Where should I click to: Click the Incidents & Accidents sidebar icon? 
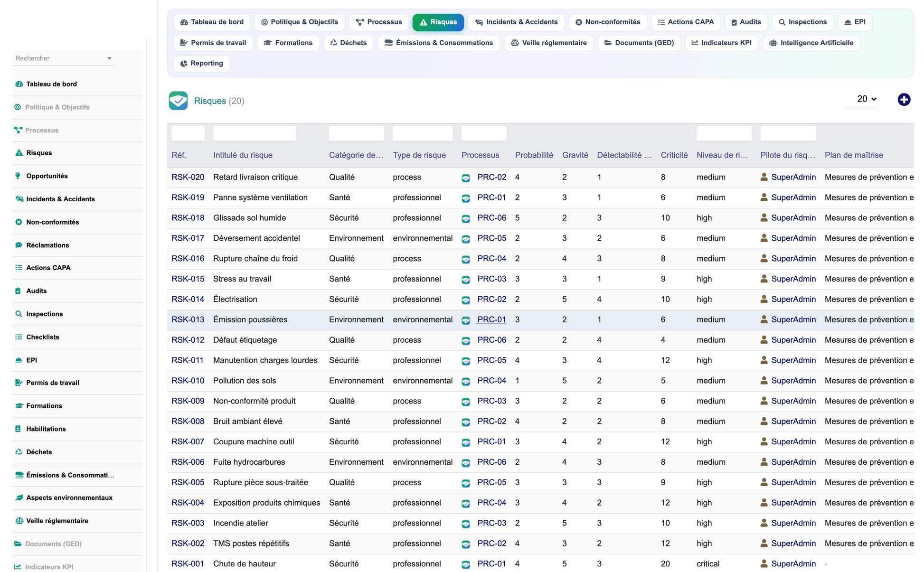click(x=19, y=199)
